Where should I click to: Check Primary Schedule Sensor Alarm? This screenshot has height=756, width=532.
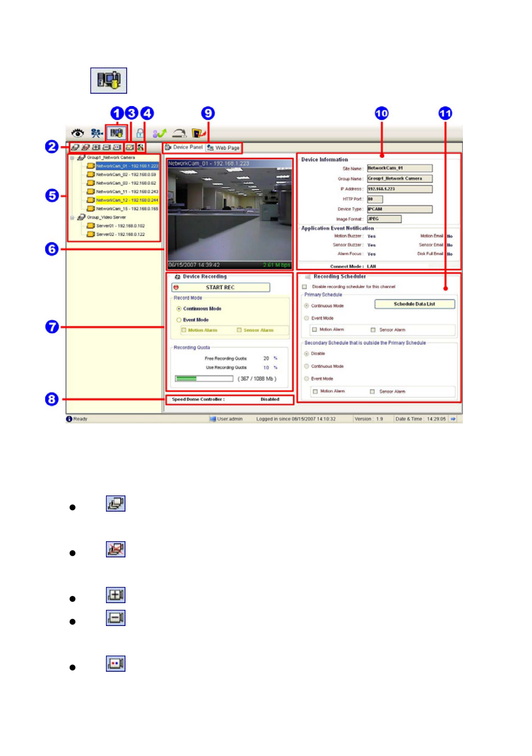click(373, 330)
